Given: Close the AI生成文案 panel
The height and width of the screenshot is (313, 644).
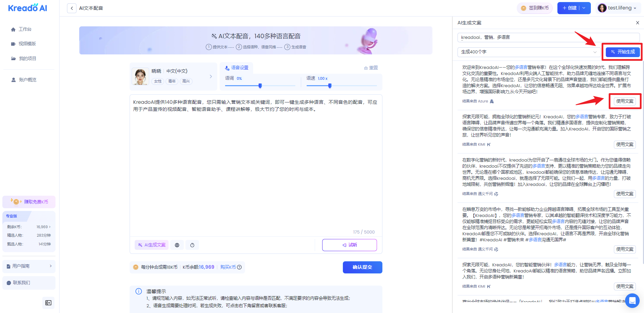Looking at the screenshot, I should [638, 23].
